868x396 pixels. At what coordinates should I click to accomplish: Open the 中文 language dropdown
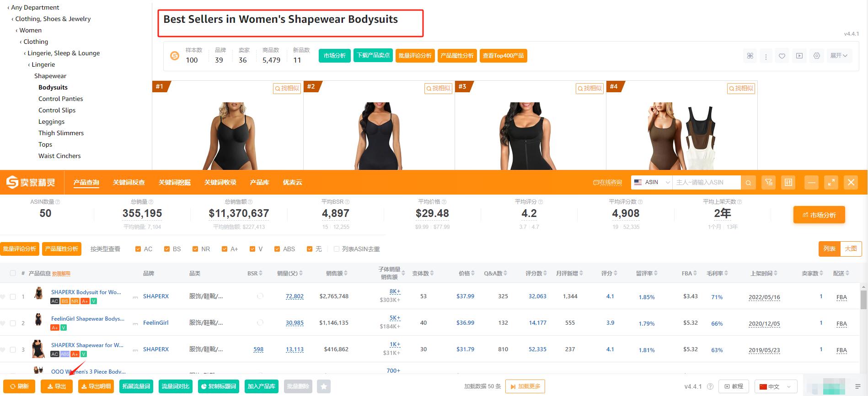776,386
